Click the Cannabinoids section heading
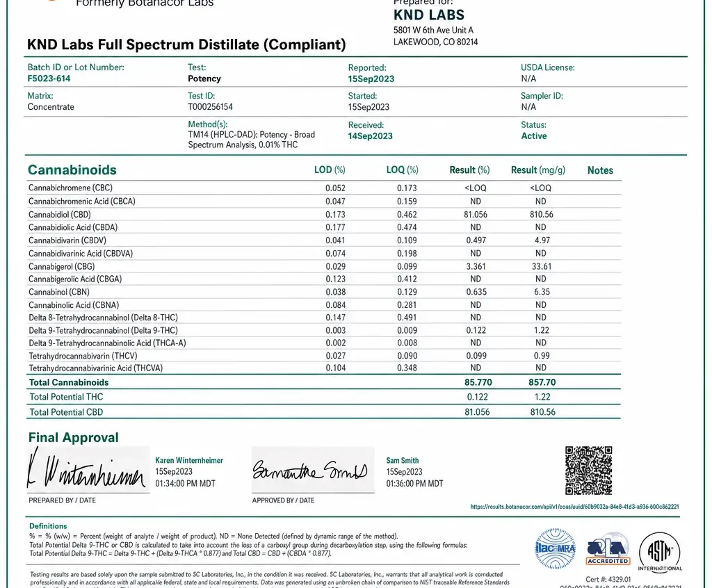 72,170
